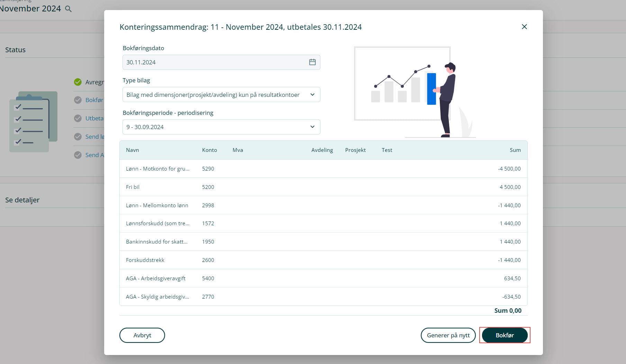The image size is (626, 364).
Task: Select the Forskuddstrekk row
Action: (x=323, y=260)
